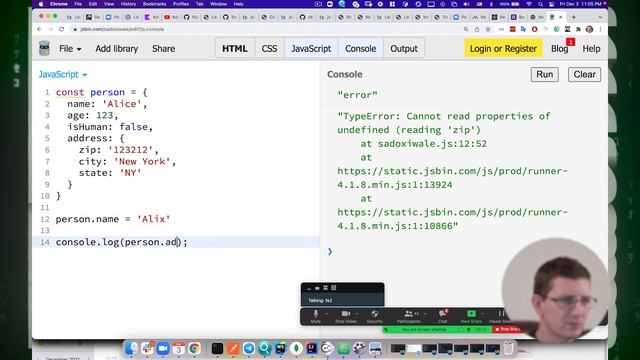Screen dimensions: 640x360
Task: Expand the tab search chevron
Action: [x=600, y=17]
